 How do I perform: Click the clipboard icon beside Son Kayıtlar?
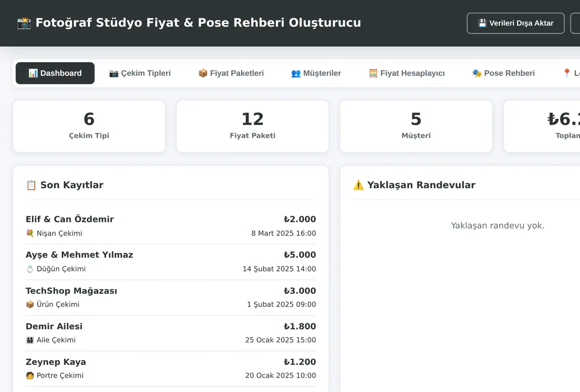(x=31, y=185)
